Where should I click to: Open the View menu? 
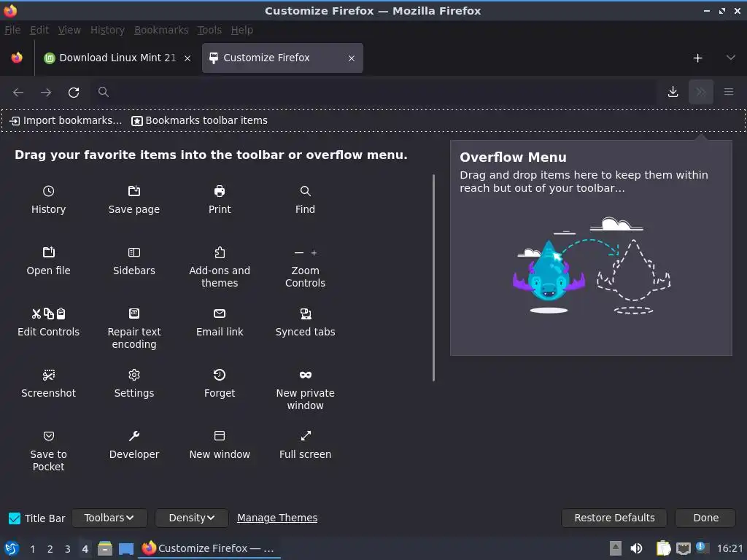69,30
